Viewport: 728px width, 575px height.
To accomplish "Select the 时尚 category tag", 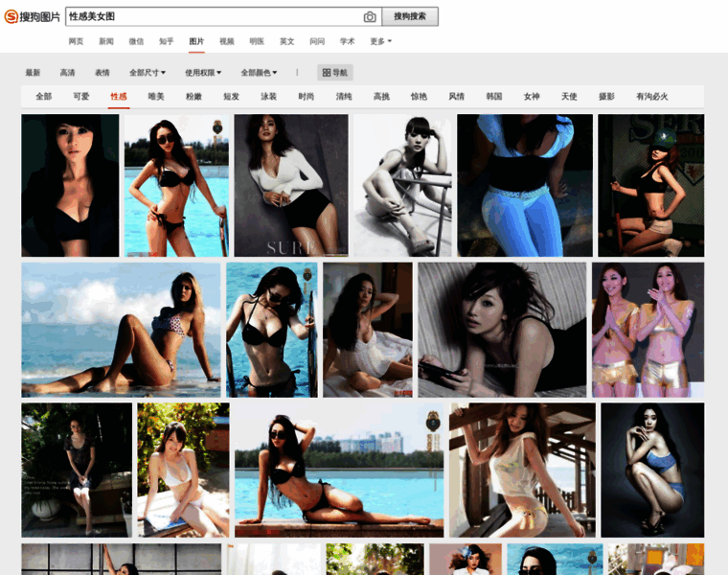I will (x=307, y=97).
